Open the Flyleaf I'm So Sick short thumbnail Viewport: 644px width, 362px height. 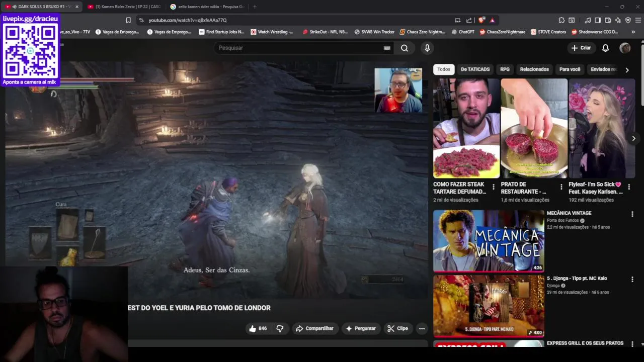pos(602,128)
